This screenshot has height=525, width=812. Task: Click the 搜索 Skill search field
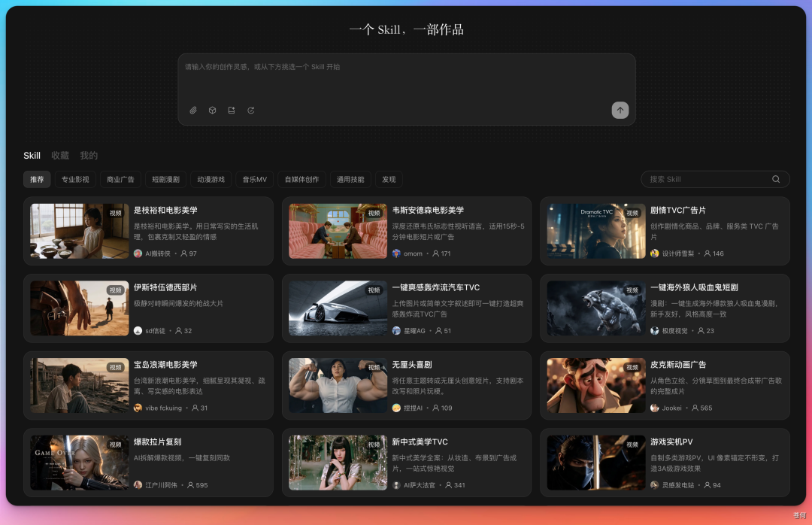[715, 179]
